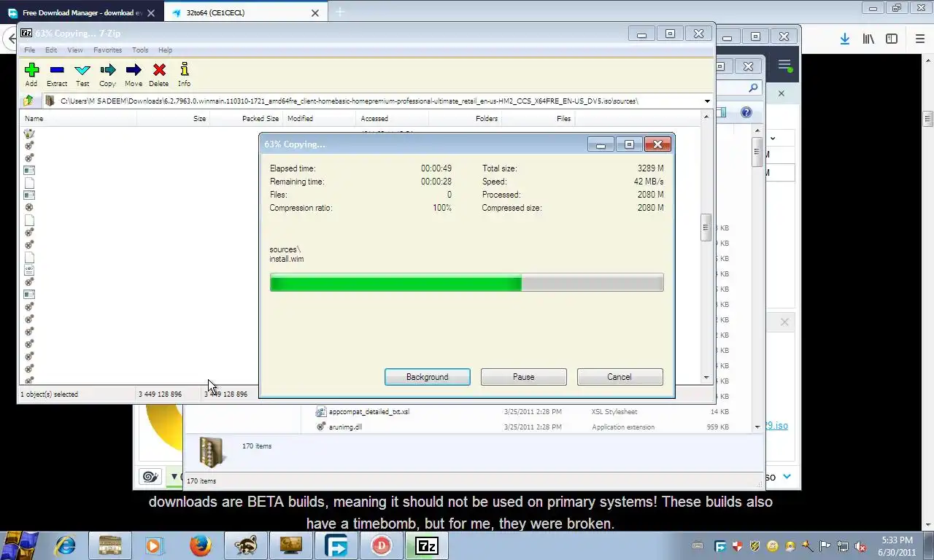Click the install.wim filename in the copy dialog
Screen dimensions: 934x560
point(287,259)
